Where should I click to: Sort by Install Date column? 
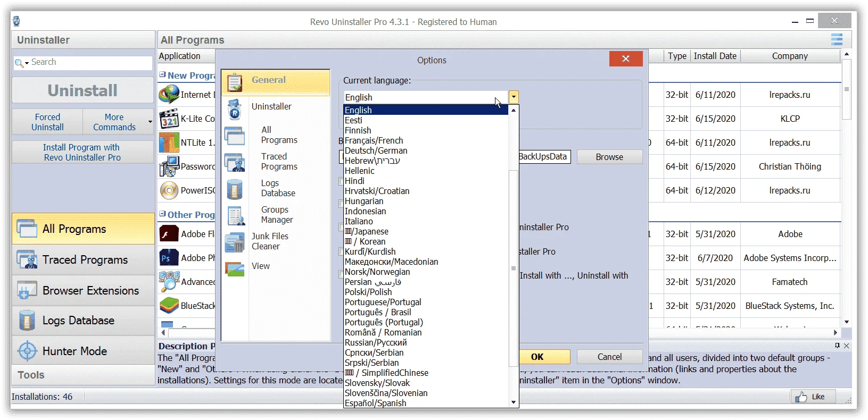point(715,56)
